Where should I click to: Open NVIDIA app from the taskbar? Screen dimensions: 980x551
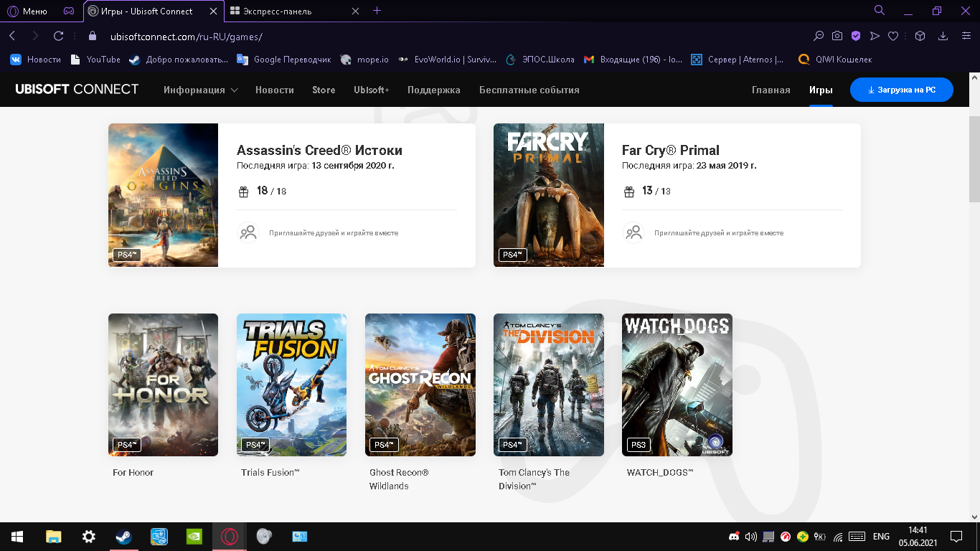point(194,537)
